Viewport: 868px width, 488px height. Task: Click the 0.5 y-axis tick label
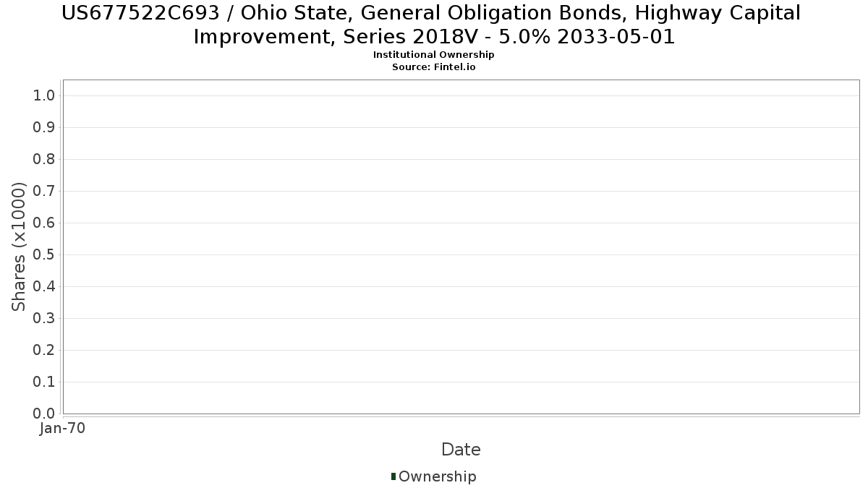pos(45,255)
